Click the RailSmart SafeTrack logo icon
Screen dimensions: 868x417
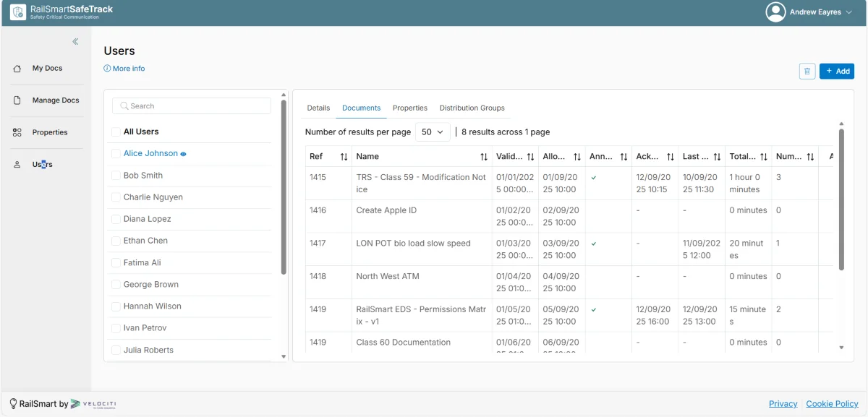tap(18, 12)
